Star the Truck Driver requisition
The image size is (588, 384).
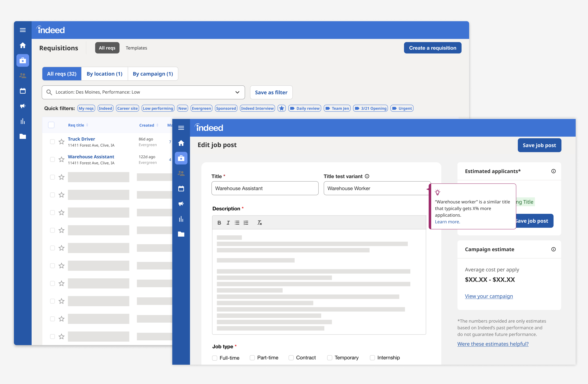62,142
